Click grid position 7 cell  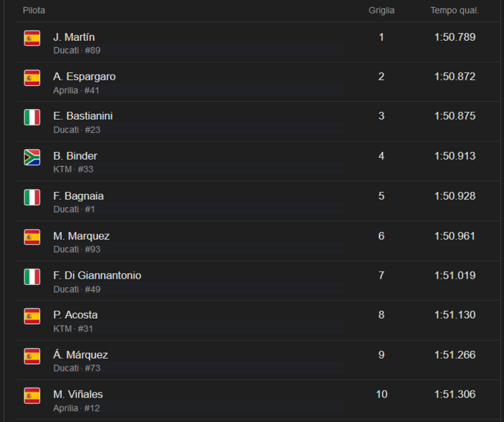coord(382,275)
